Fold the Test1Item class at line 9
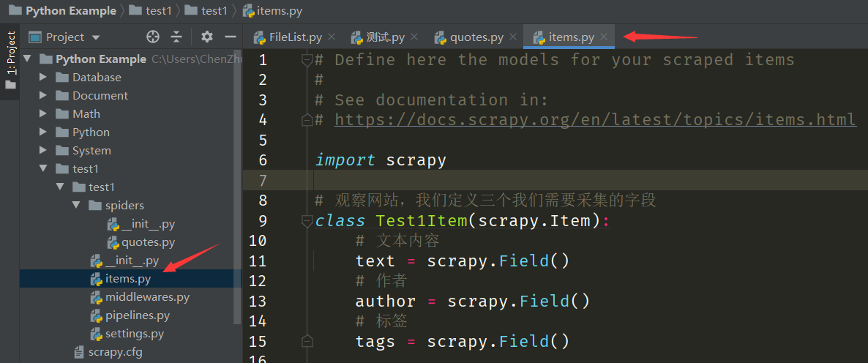Image resolution: width=868 pixels, height=363 pixels. tap(307, 221)
